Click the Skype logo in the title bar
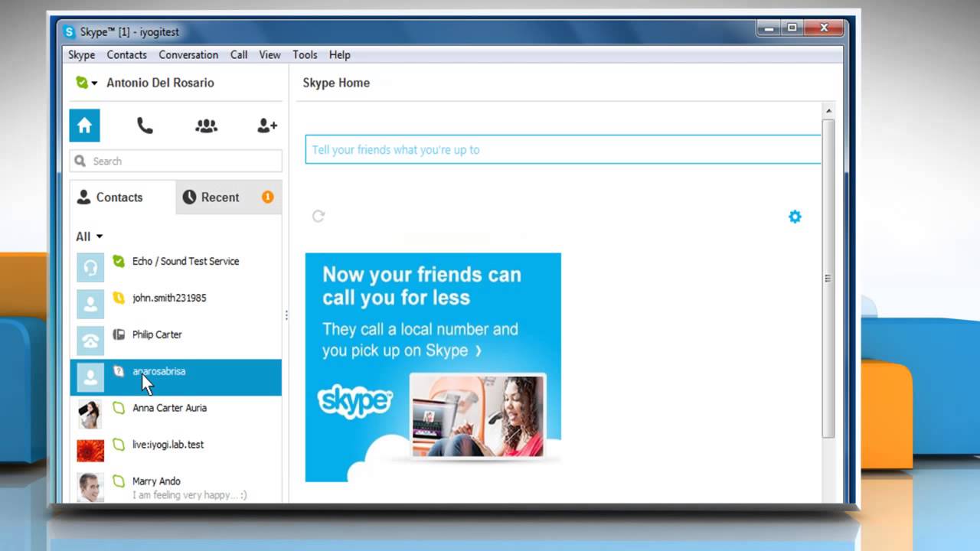This screenshot has width=980, height=551. tap(70, 31)
